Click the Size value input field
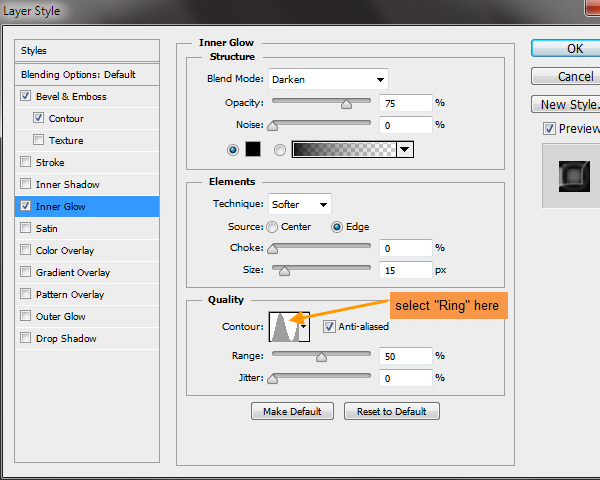600x480 pixels. tap(405, 270)
